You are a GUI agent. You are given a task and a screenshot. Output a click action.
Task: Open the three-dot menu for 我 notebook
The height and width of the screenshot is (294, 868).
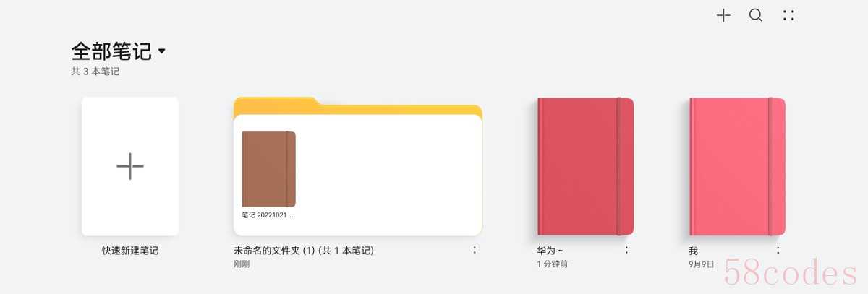[778, 251]
